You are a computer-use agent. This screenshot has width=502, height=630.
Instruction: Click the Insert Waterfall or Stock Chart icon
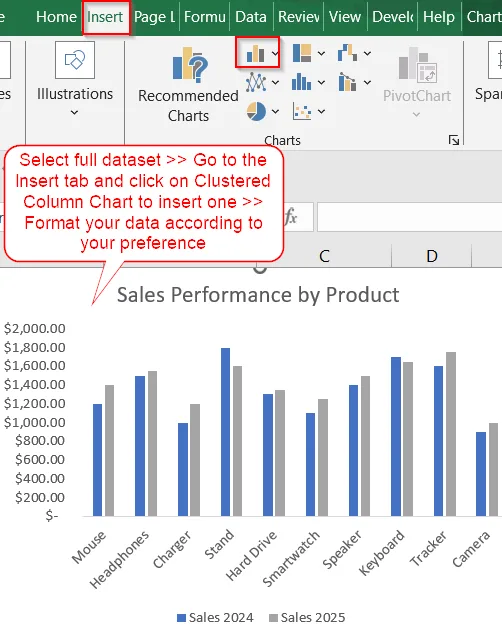tap(348, 53)
